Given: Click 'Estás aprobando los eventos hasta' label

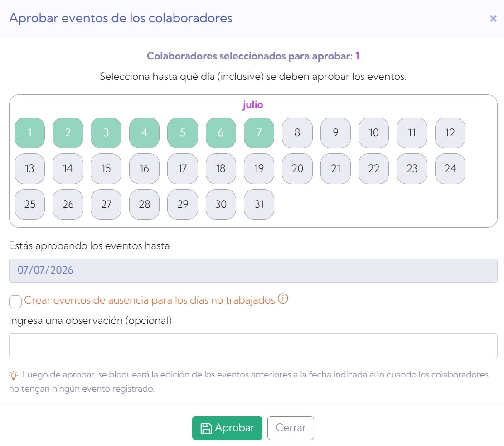Looking at the screenshot, I should tap(89, 246).
